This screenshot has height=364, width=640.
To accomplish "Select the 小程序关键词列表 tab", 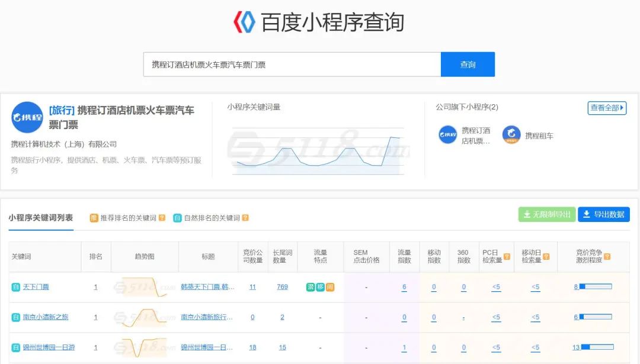I will click(41, 218).
